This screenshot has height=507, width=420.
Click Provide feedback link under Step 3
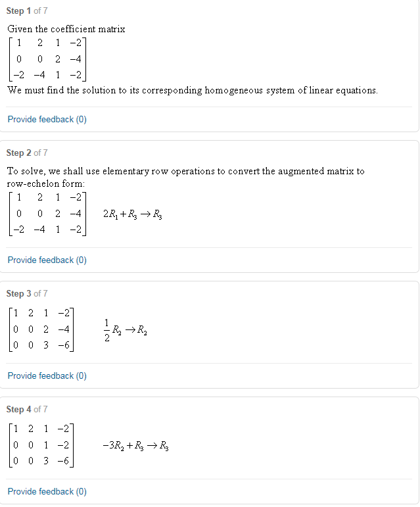pos(47,375)
